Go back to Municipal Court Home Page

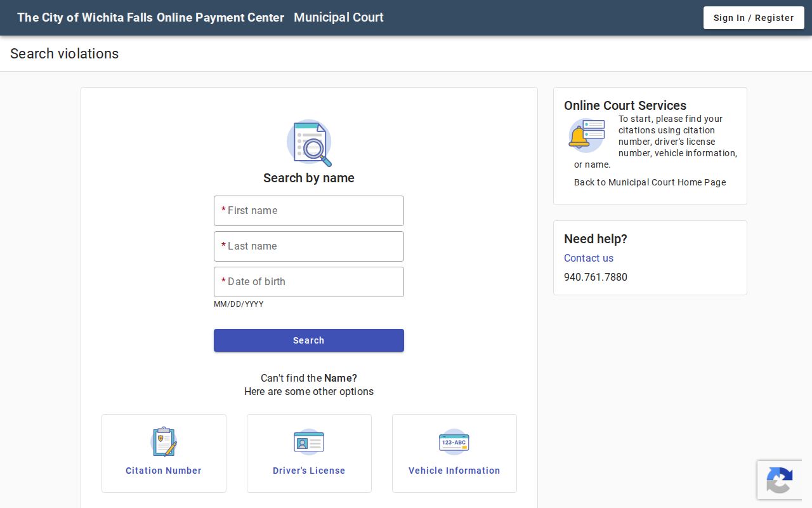[x=650, y=182]
